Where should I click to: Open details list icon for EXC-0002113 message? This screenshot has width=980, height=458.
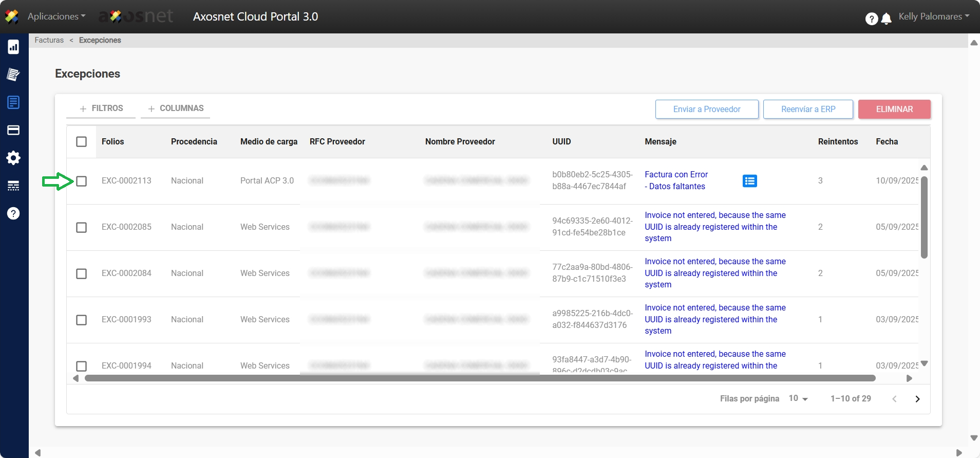pyautogui.click(x=749, y=181)
